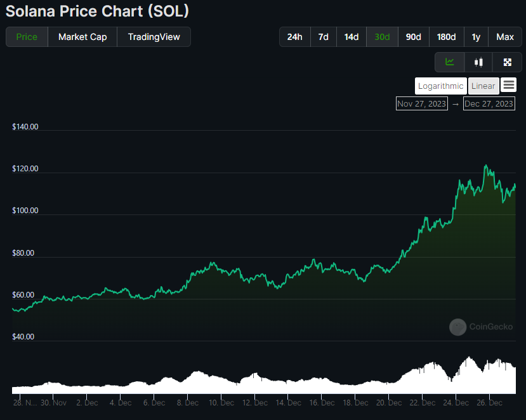Click the 20. Dec date label
This screenshot has height=420, width=526.
coord(389,403)
